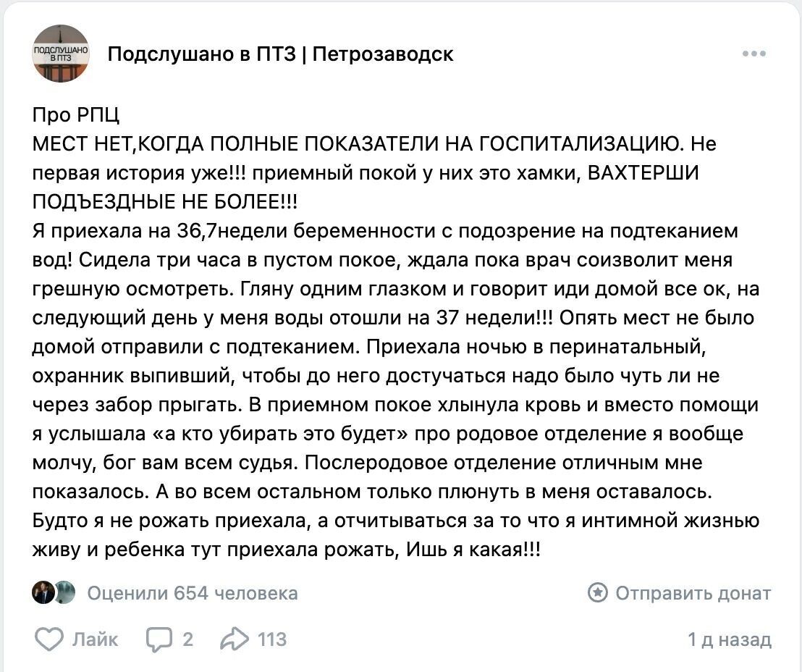Click the Подслушано в ПТЗ community avatar

click(62, 53)
